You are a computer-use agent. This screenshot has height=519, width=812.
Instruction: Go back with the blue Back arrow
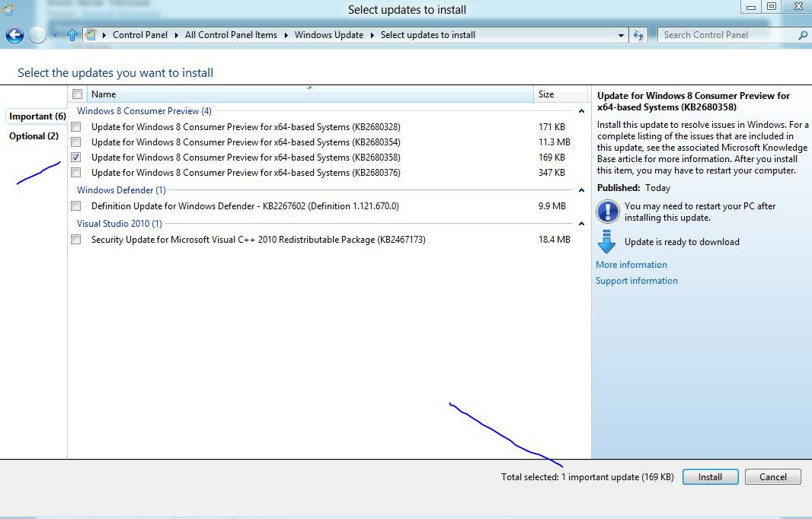coord(14,35)
